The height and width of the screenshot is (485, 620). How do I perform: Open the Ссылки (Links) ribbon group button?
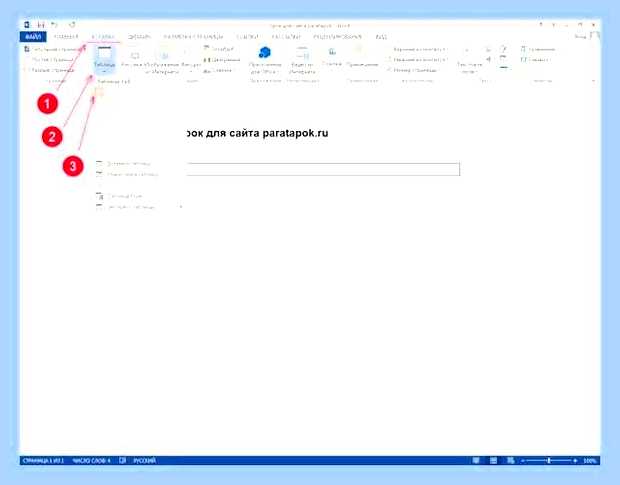(332, 57)
